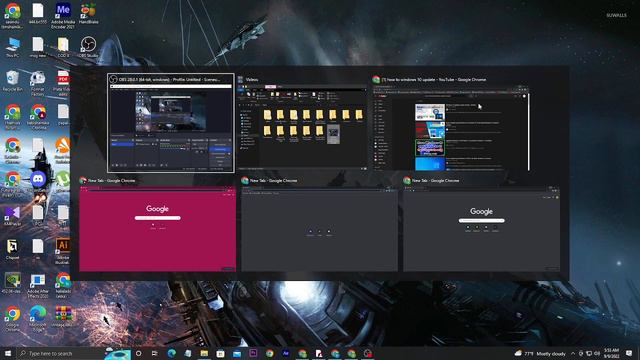Viewport: 640px width, 360px height.
Task: Open Microsoft Edge desktop shortcut
Action: (x=38, y=318)
